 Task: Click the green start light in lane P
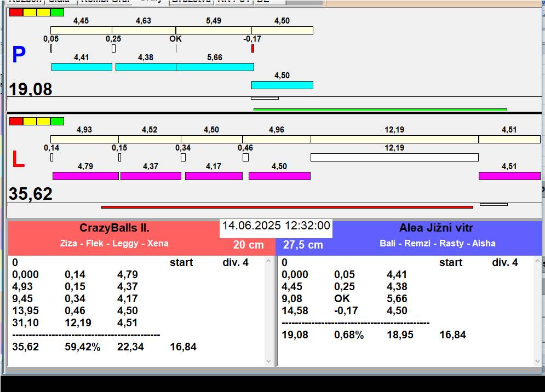[x=57, y=12]
